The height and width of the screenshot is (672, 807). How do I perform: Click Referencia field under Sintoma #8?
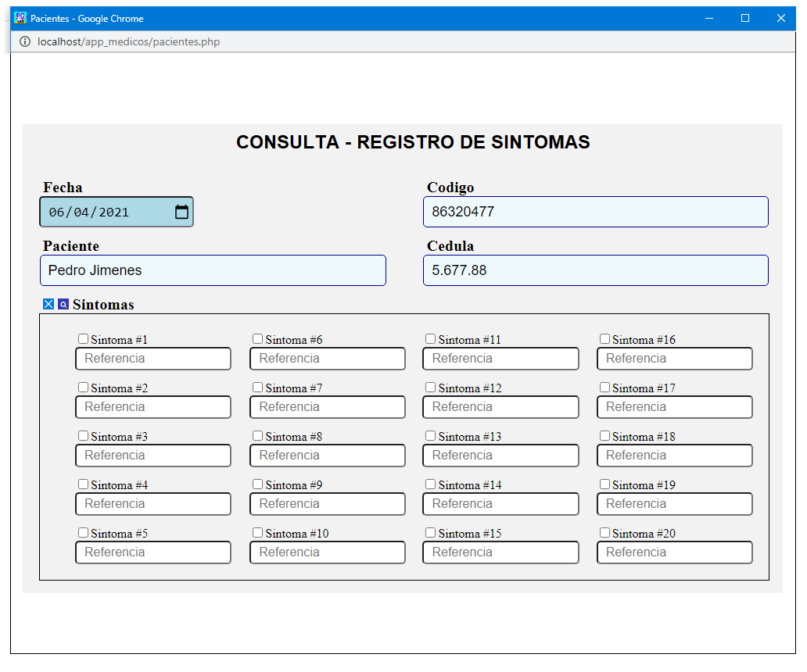(328, 455)
